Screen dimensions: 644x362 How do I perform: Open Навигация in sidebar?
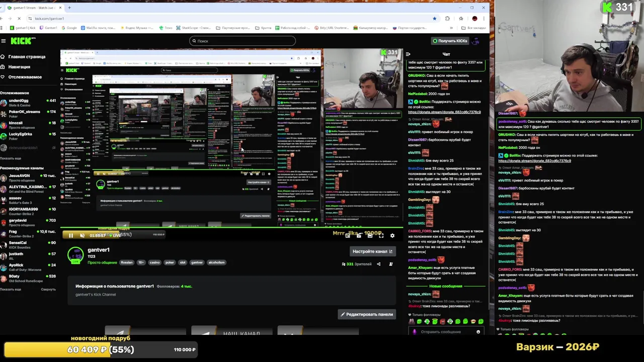point(16,67)
